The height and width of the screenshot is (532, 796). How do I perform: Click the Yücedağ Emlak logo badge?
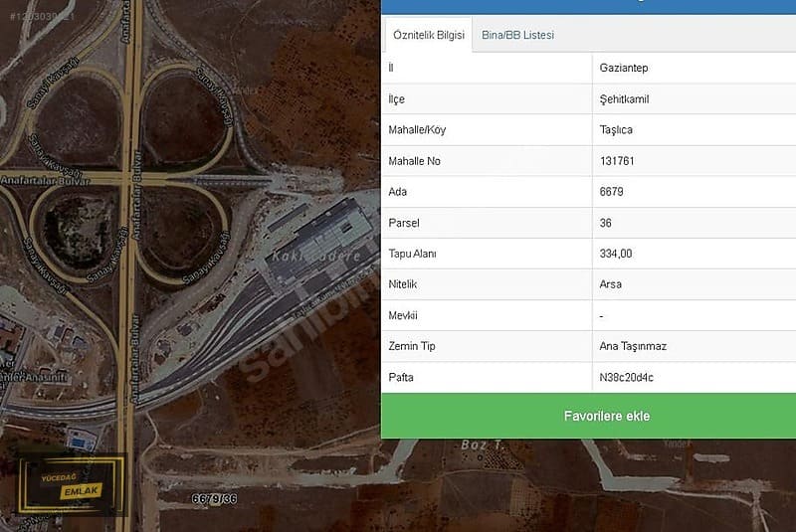75,484
